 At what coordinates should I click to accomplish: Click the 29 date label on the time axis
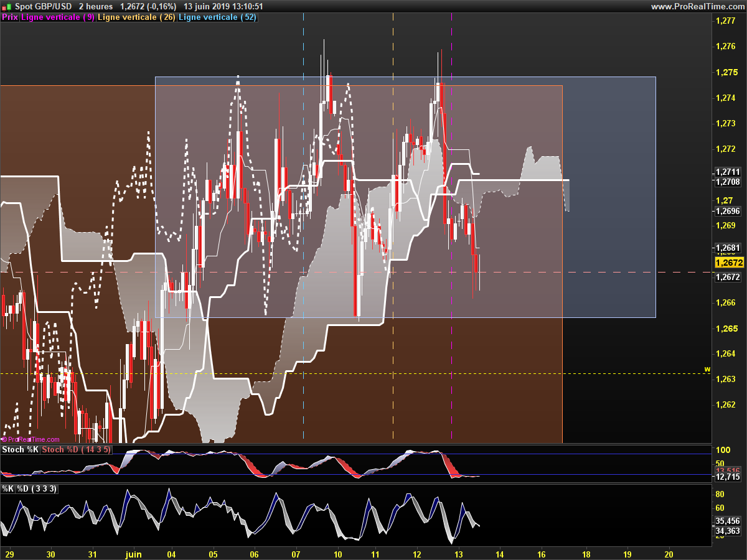click(x=9, y=554)
